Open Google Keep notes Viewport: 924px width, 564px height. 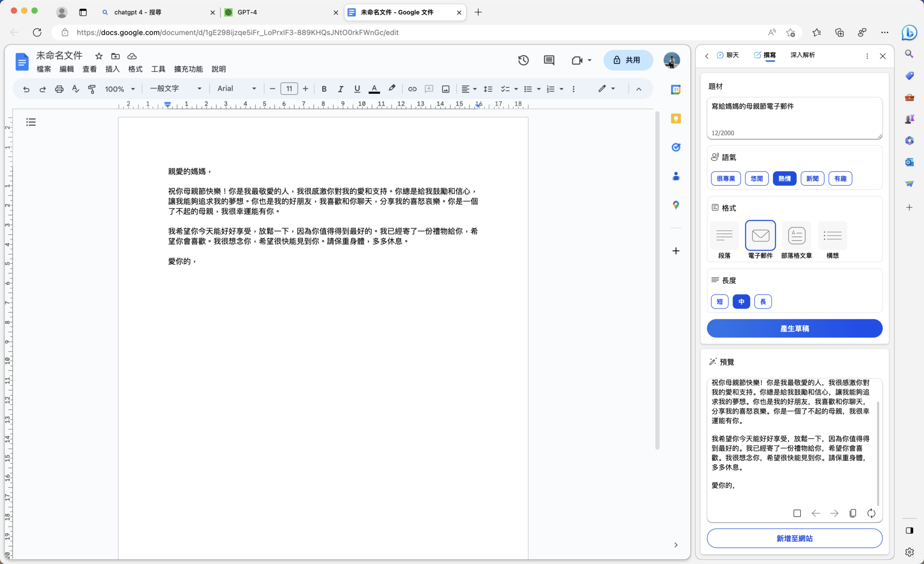(675, 118)
